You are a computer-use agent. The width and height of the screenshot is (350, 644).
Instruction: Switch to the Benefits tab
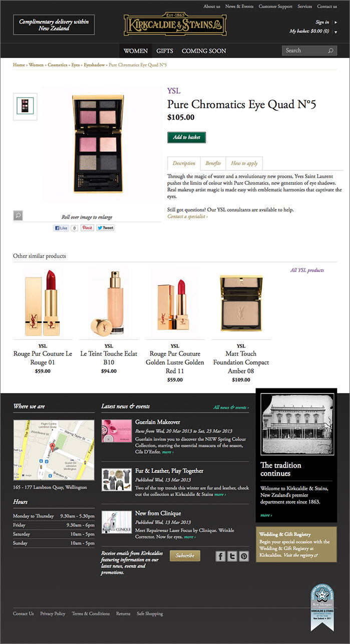213,163
